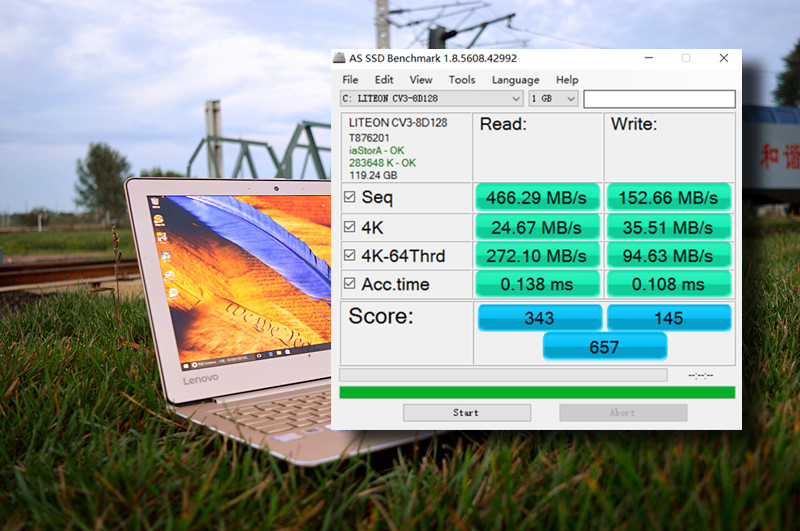The width and height of the screenshot is (800, 531).
Task: Uncheck the Seq test checkbox
Action: coord(349,197)
